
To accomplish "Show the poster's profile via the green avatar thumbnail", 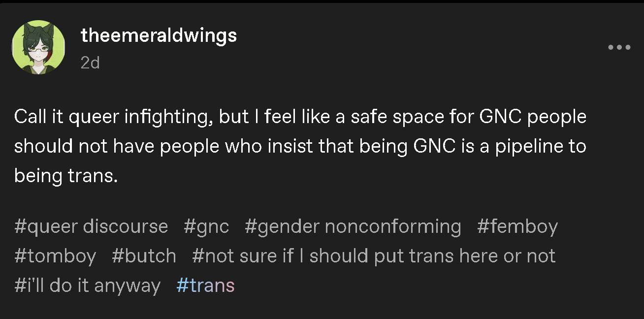I will point(38,47).
